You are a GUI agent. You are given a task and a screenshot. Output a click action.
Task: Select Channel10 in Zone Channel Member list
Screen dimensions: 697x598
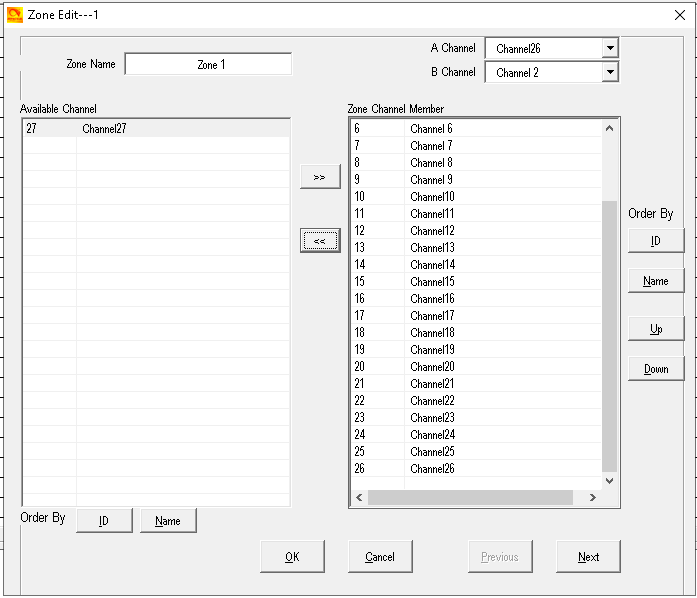[432, 197]
